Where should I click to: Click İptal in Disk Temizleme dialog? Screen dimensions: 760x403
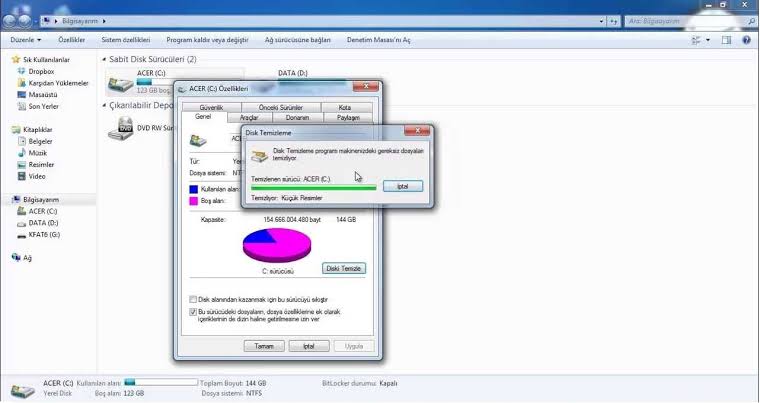(x=403, y=186)
